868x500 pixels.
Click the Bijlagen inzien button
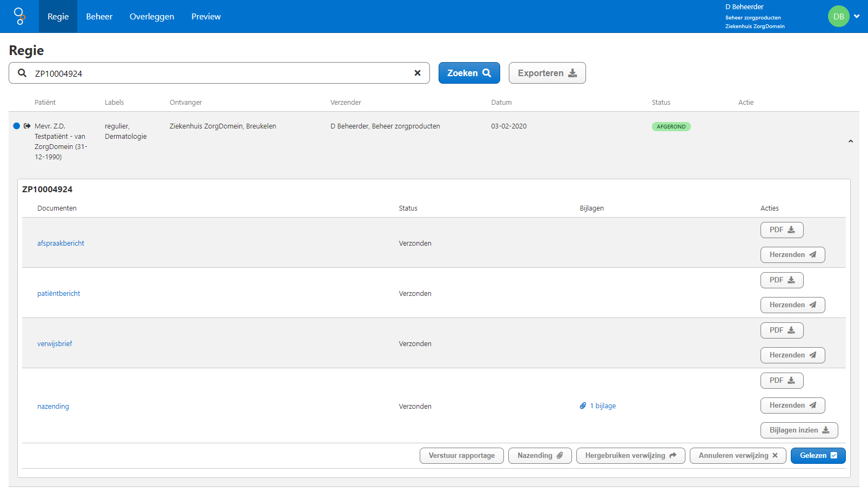799,430
